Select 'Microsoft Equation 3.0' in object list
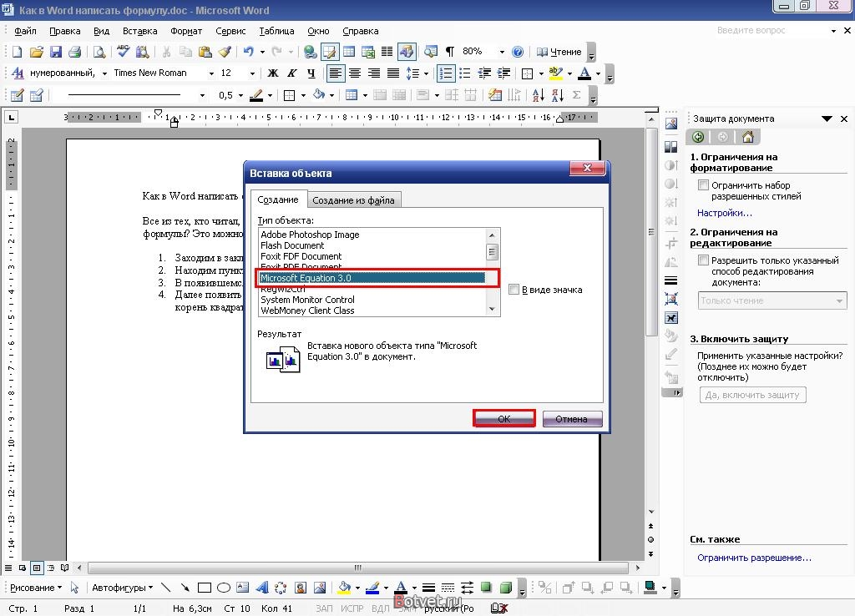The image size is (855, 616). [372, 278]
